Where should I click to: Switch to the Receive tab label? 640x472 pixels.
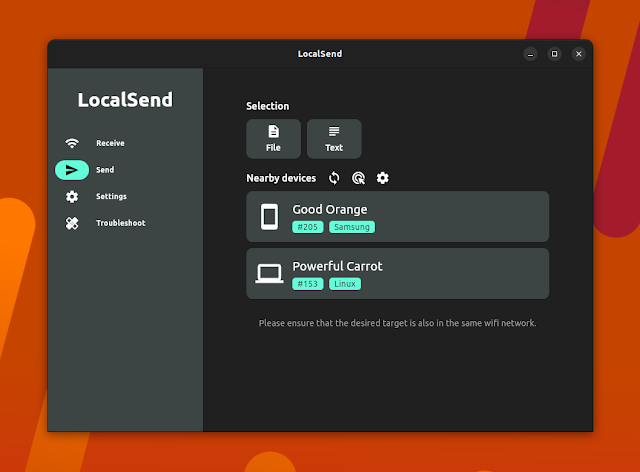(x=110, y=143)
